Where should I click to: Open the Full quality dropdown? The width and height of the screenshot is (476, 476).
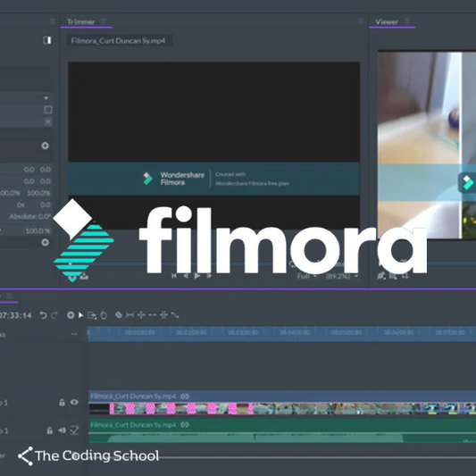306,276
